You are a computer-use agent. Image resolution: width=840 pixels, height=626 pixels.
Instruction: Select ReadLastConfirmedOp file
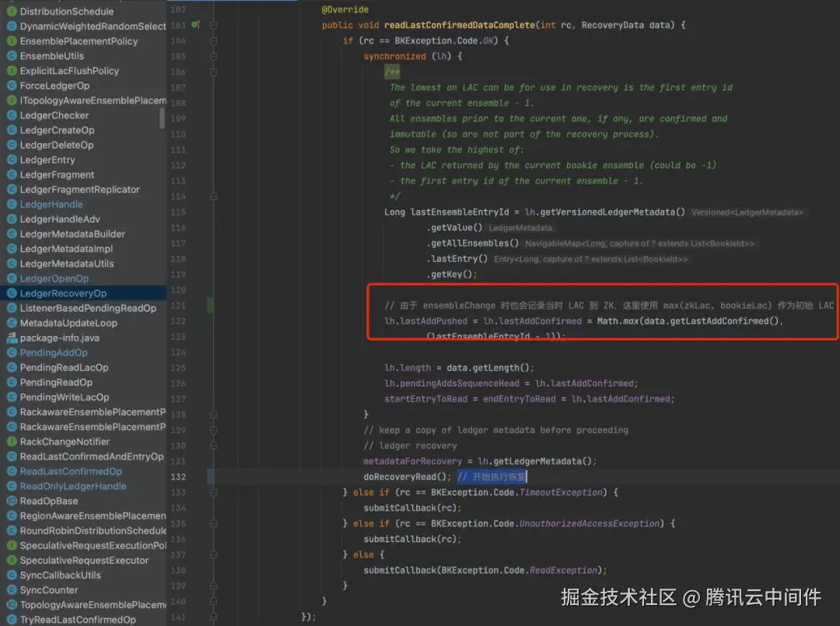[x=71, y=471]
